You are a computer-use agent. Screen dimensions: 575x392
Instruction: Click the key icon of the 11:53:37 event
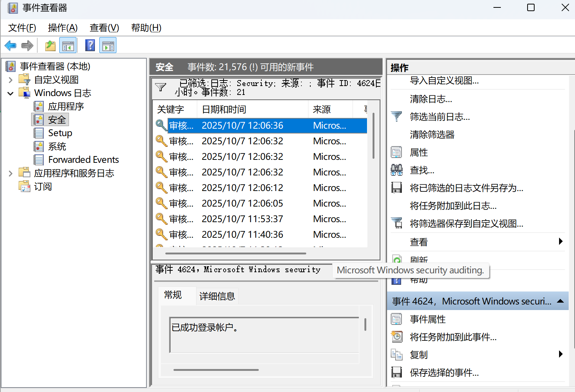pos(161,218)
